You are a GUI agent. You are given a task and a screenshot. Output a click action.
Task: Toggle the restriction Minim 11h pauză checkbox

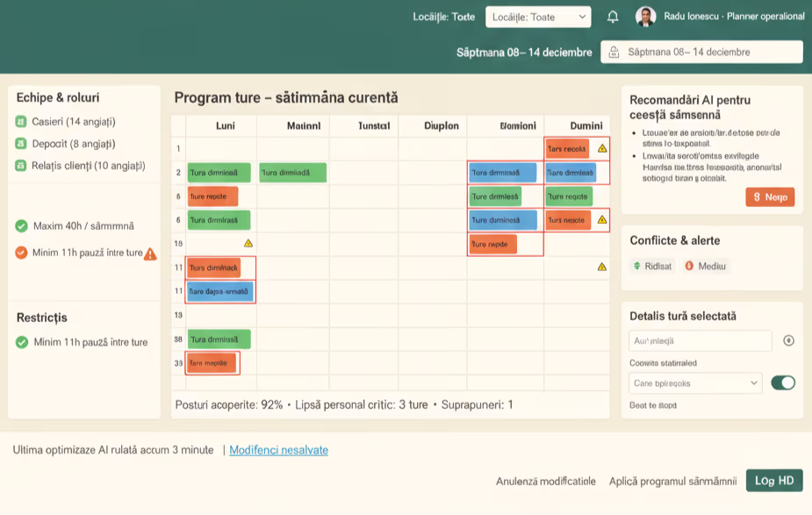pyautogui.click(x=22, y=342)
